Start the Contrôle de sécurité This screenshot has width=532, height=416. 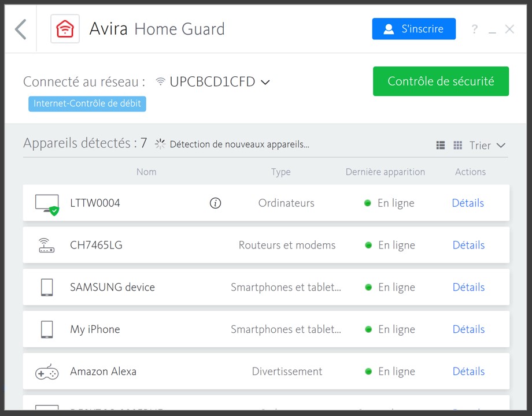(x=441, y=81)
